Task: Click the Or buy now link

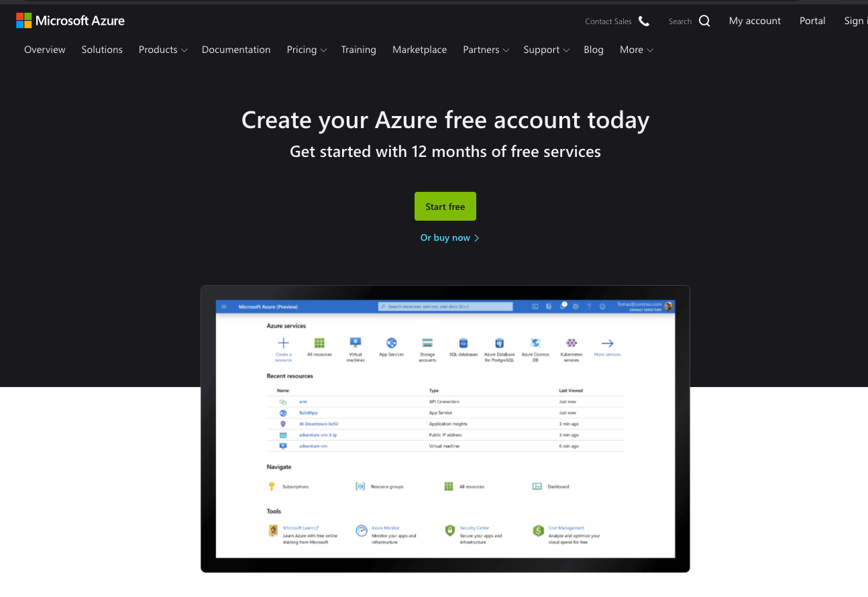Action: (x=449, y=237)
